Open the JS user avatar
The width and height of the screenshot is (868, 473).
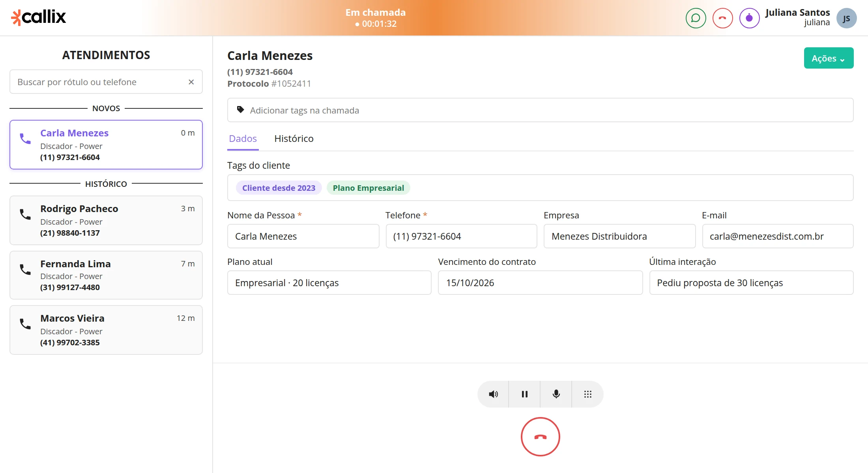click(x=846, y=18)
